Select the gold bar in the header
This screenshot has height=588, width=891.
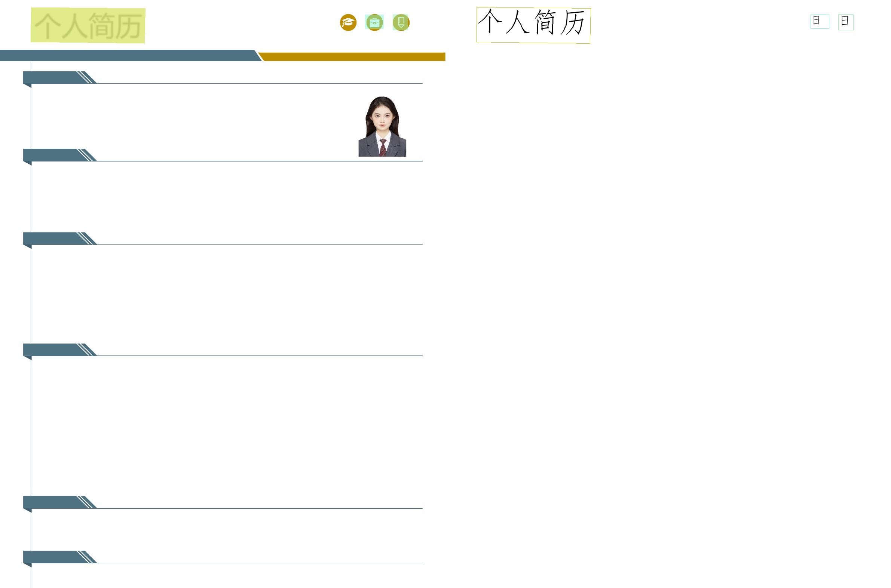click(x=353, y=56)
